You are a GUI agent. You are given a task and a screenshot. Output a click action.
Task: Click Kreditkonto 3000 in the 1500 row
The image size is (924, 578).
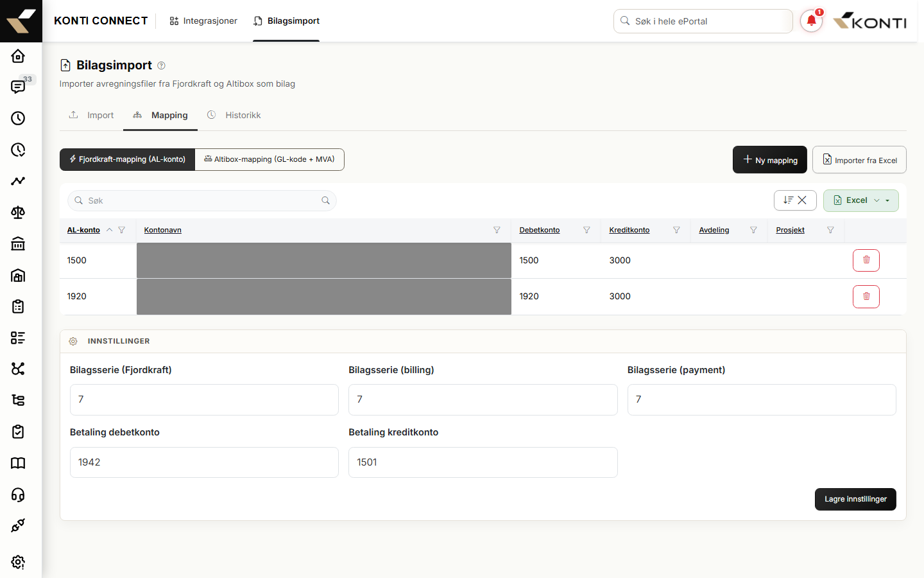click(x=620, y=260)
